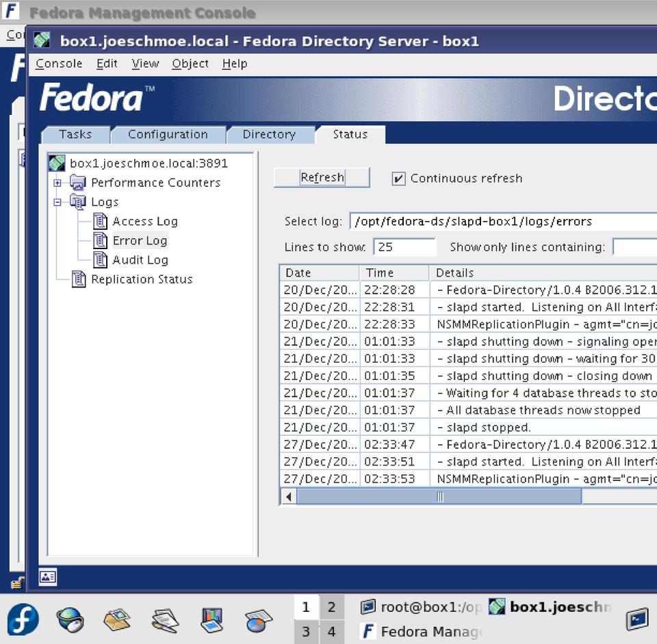Open the Select log path combo box
Screen dimensions: 657x644
[x=503, y=222]
